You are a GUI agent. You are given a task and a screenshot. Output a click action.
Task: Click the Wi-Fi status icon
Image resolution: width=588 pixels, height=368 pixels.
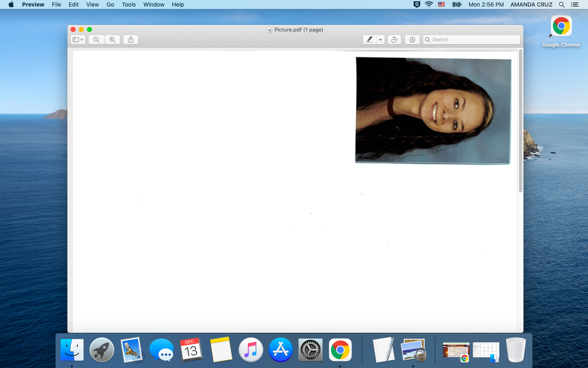[429, 4]
